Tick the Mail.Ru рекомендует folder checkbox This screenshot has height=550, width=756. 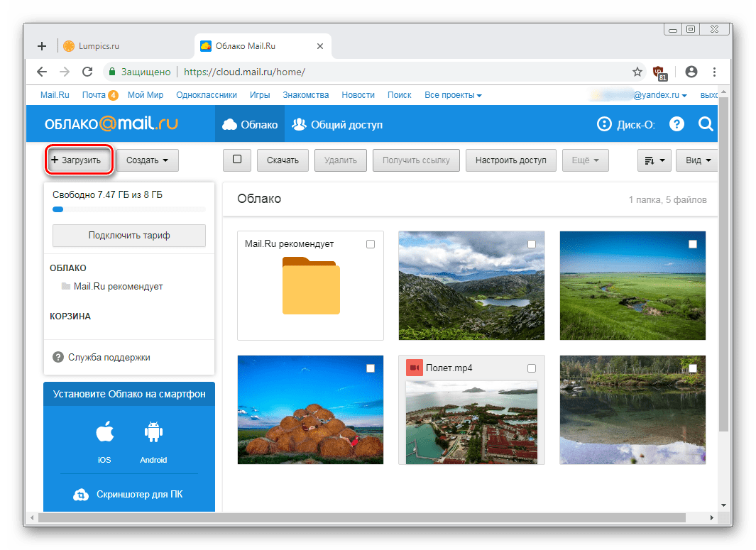(x=370, y=244)
